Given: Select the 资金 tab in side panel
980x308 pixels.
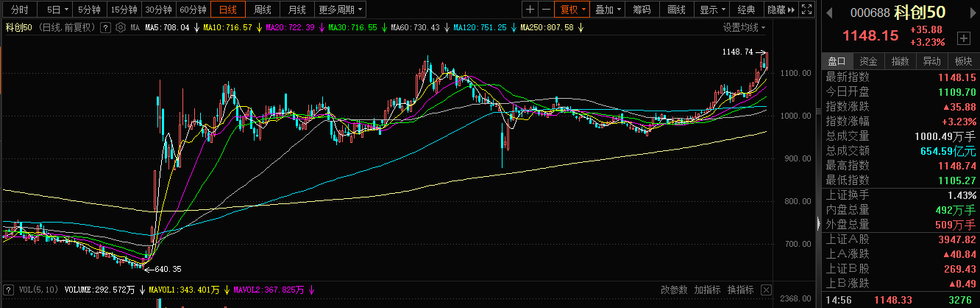Looking at the screenshot, I should point(868,61).
